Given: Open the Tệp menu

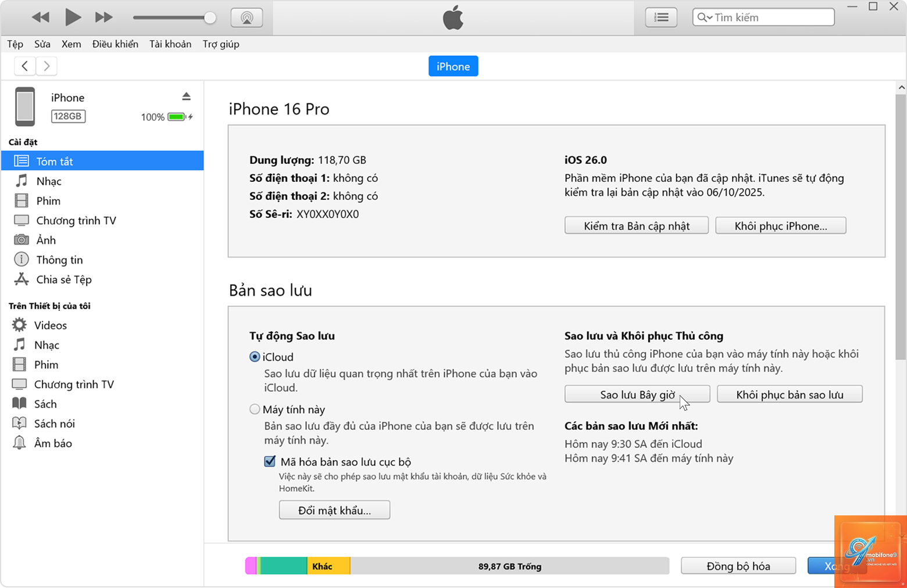Looking at the screenshot, I should 15,44.
